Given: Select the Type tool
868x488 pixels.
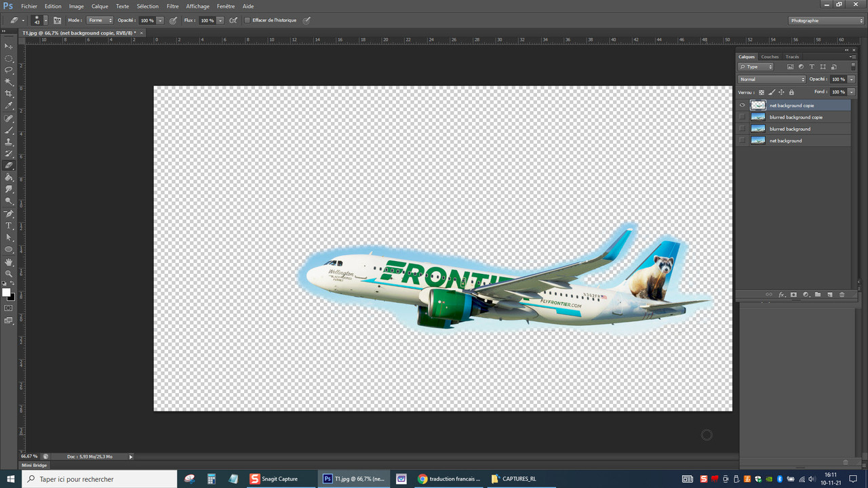Looking at the screenshot, I should click(x=9, y=226).
